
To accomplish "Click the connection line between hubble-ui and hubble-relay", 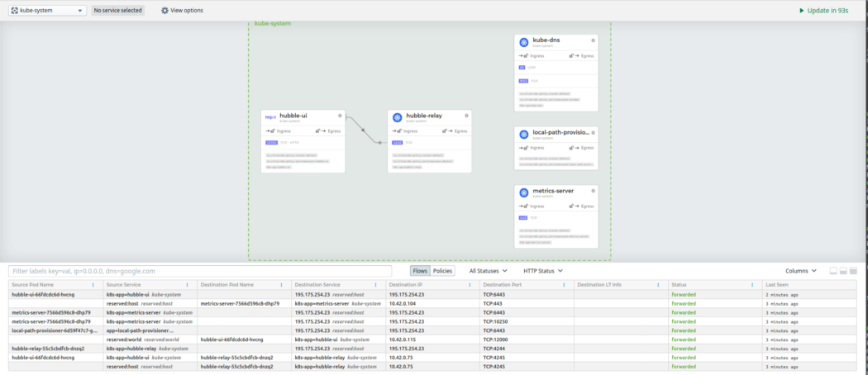I will [363, 130].
